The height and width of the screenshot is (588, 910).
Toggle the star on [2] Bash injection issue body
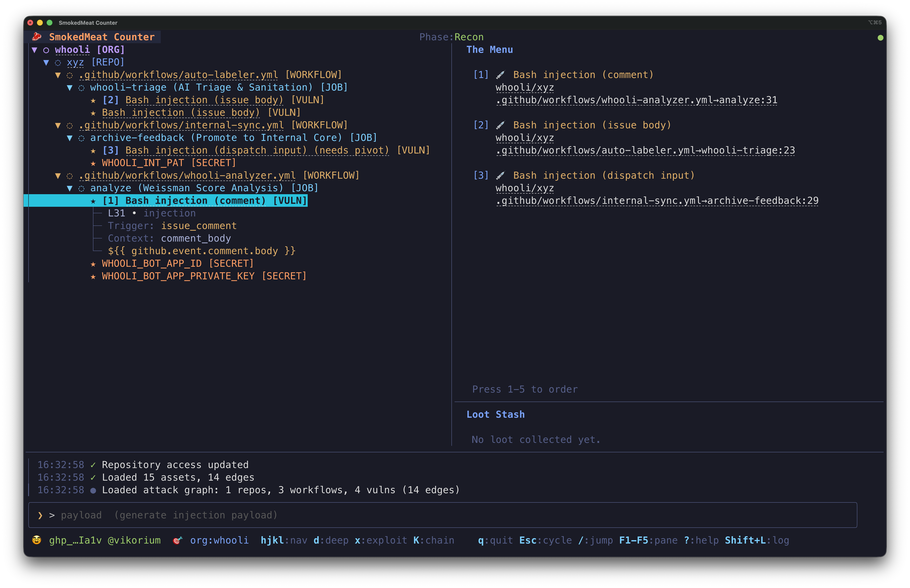coord(94,100)
